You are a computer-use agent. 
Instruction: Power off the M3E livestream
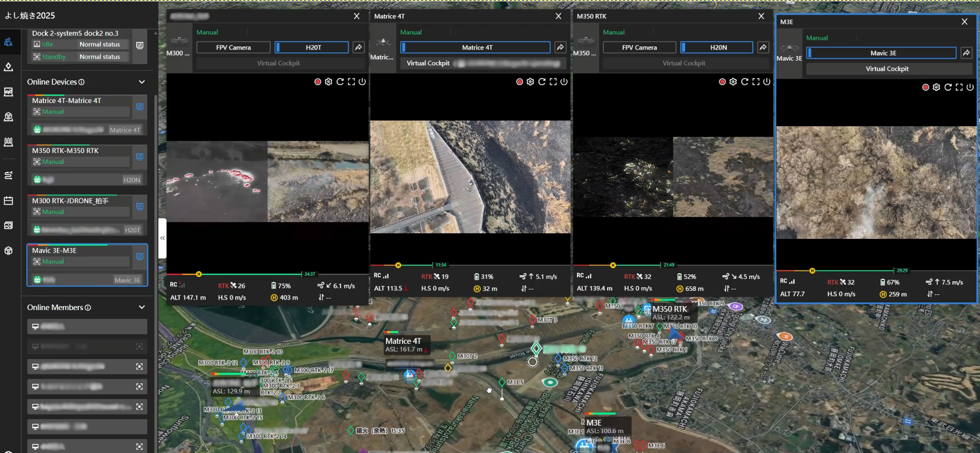pyautogui.click(x=970, y=87)
